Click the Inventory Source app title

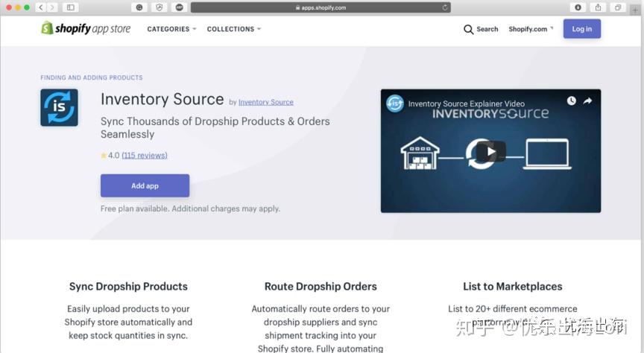(162, 99)
